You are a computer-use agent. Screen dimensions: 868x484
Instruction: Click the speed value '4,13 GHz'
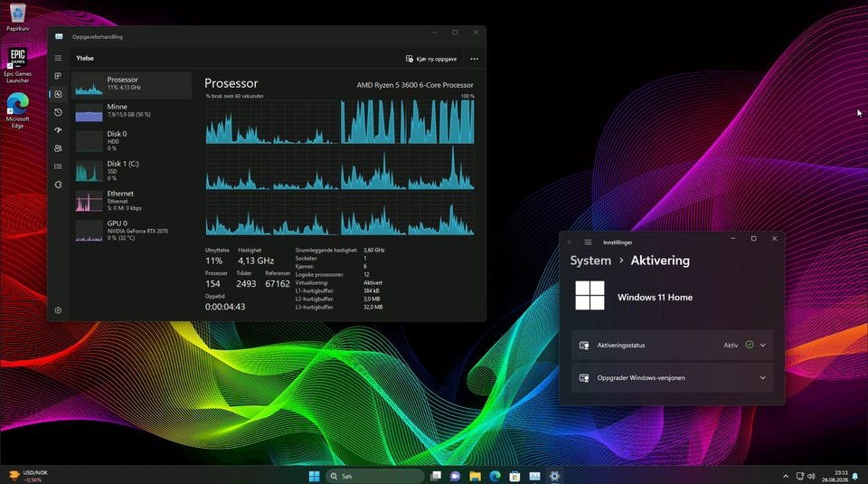[x=256, y=261]
